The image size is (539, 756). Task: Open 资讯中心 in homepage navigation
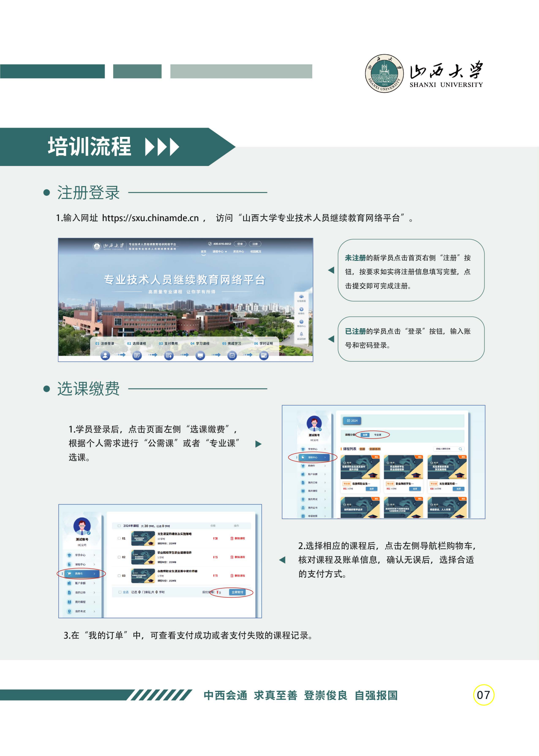238,252
